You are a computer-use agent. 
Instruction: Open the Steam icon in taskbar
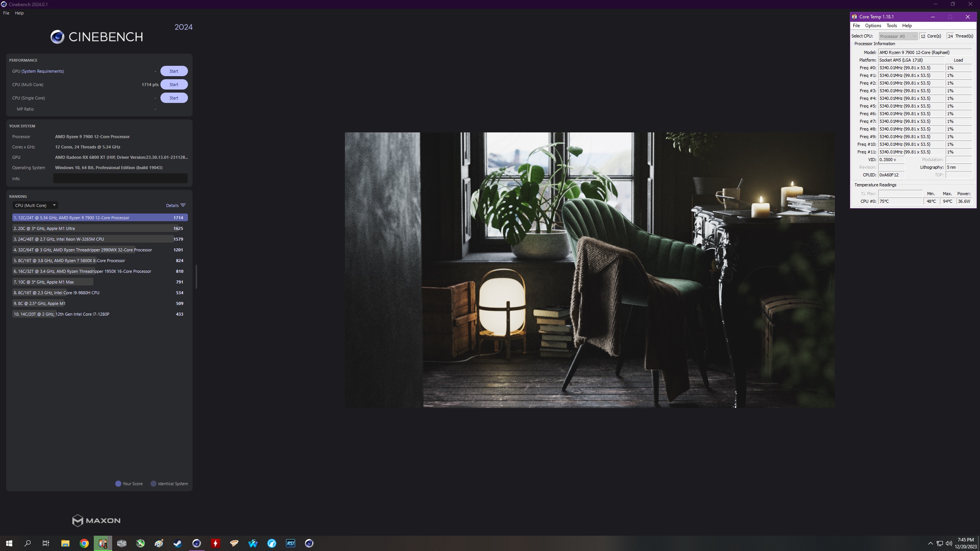click(178, 543)
